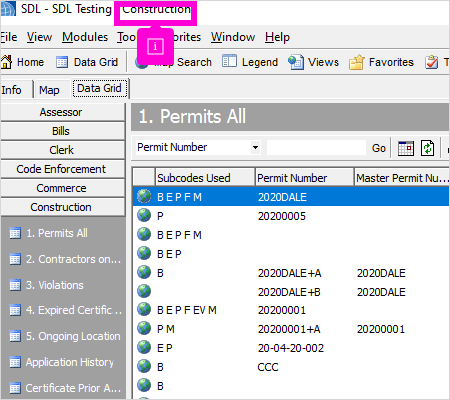
Task: Click table icon beside 3. Violations
Action: [15, 285]
